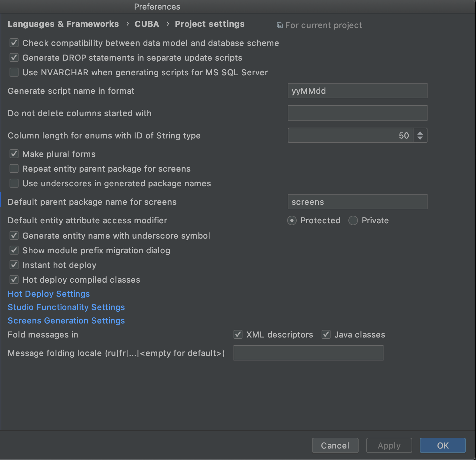Viewport: 476px width, 460px height.
Task: Focus the 'Do not delete columns' field
Action: (x=357, y=113)
